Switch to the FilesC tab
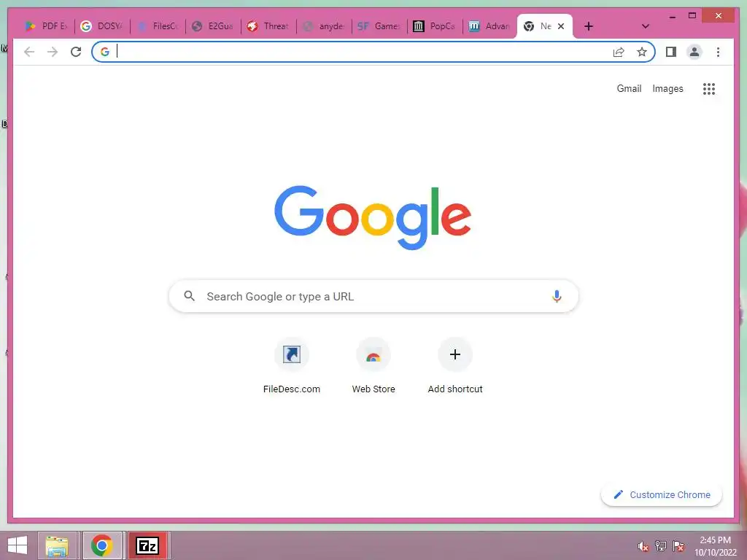The width and height of the screenshot is (747, 560). (x=158, y=26)
